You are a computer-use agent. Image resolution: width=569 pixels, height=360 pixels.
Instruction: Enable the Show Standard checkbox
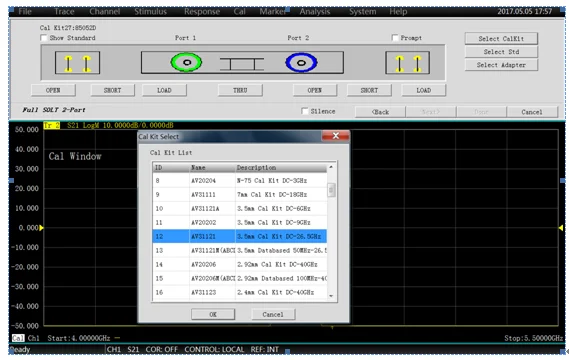44,38
